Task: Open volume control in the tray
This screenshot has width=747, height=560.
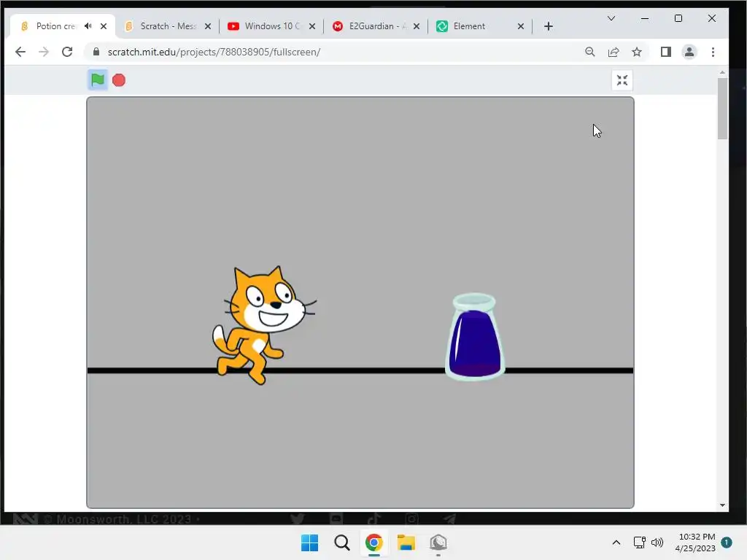Action: [x=657, y=542]
